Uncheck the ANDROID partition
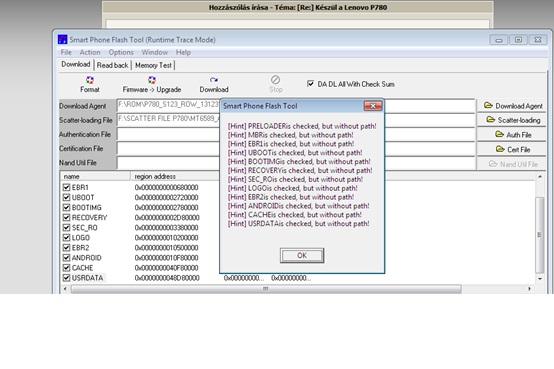This screenshot has height=369, width=554. [x=66, y=258]
